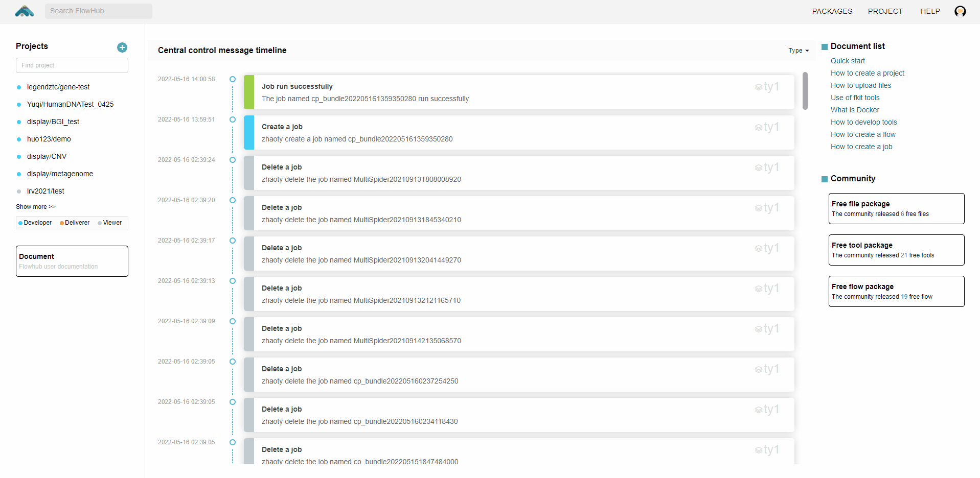Open the Create a job message
This screenshot has width=980, height=478.
(x=519, y=132)
